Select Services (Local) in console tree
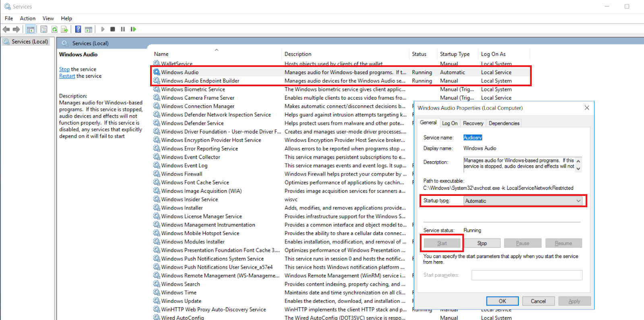644x320 pixels. [x=26, y=42]
